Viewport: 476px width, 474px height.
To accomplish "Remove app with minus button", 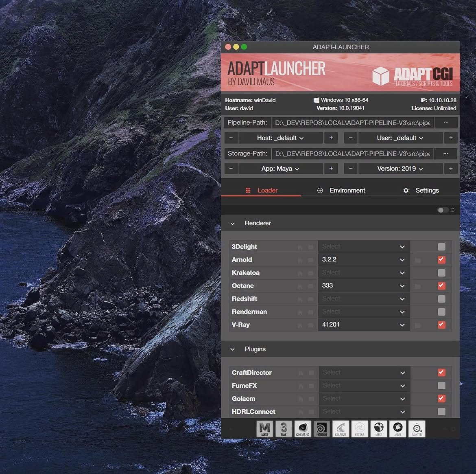I will pos(231,169).
